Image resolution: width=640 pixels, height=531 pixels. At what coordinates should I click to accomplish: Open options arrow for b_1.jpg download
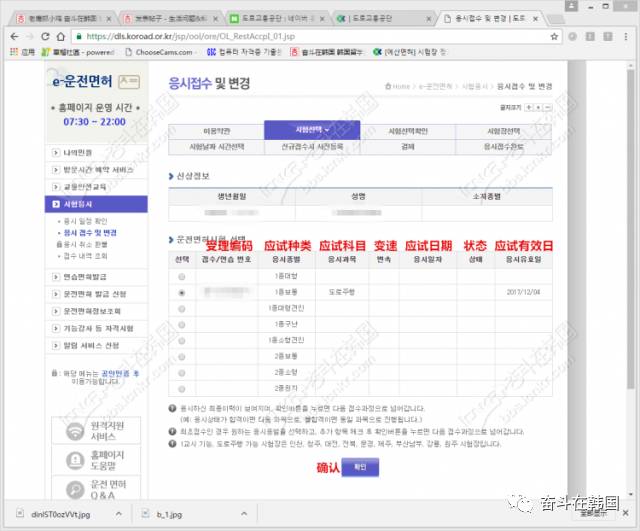click(244, 514)
